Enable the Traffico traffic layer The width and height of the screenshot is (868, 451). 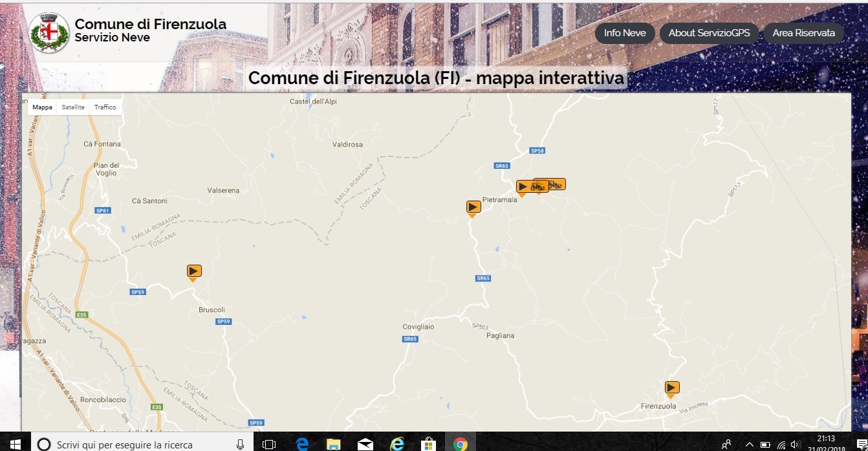[x=105, y=107]
